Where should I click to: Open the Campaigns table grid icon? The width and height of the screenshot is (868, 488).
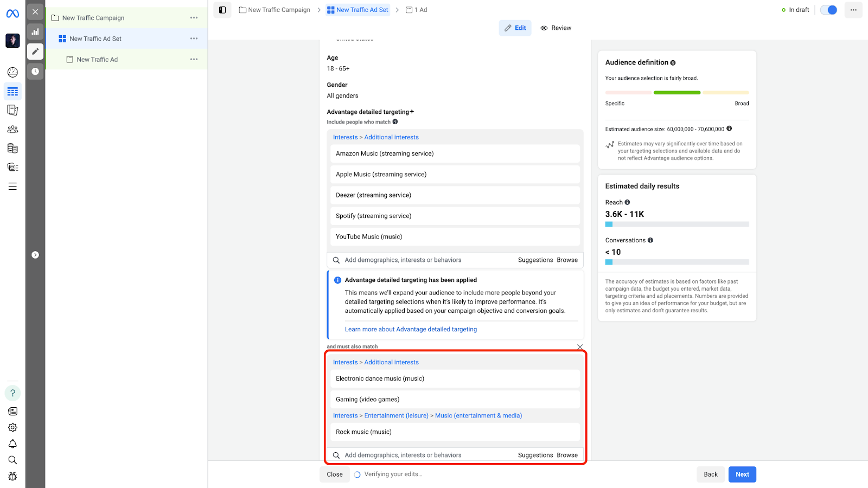[x=12, y=92]
